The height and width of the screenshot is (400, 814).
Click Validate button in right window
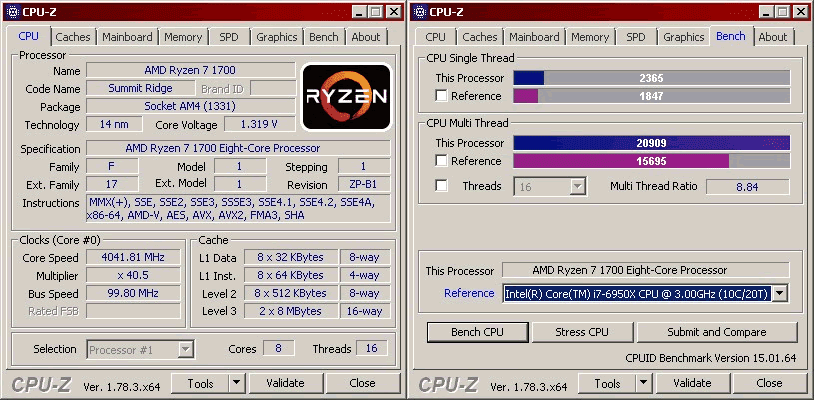[x=692, y=383]
